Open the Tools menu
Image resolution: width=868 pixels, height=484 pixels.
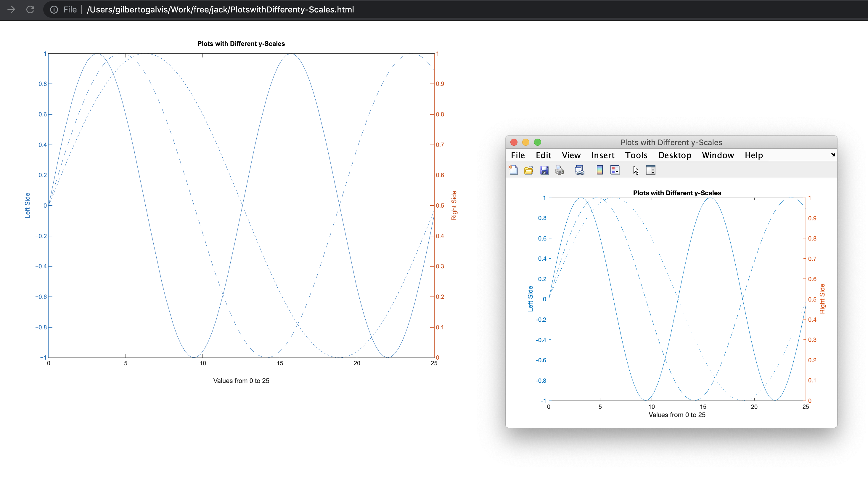tap(636, 155)
